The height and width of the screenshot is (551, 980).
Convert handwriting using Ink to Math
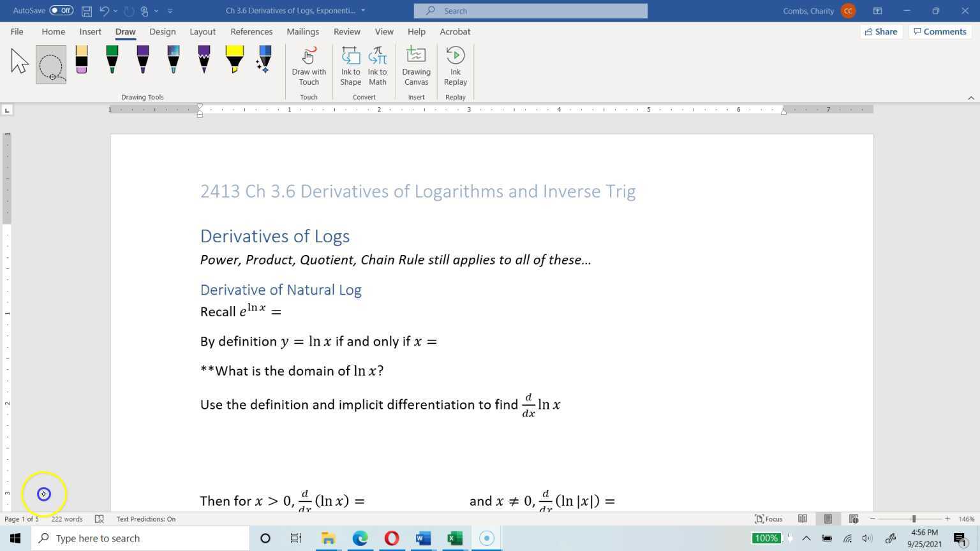[x=377, y=66]
